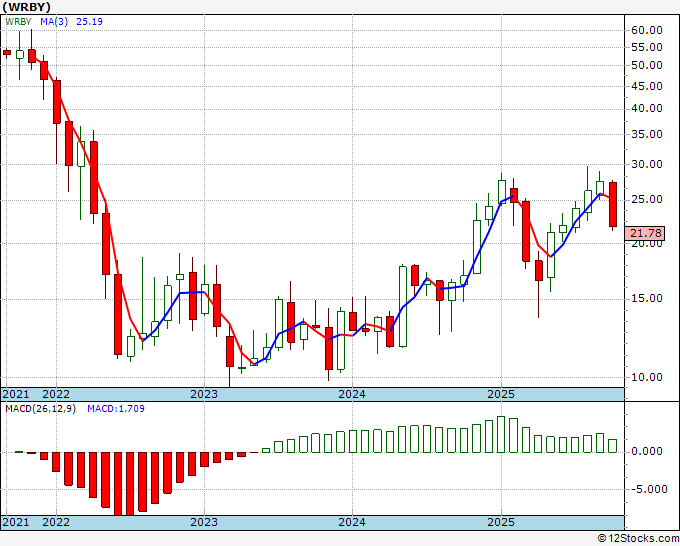
Task: Click the 0.000 MACD axis label
Action: pyautogui.click(x=647, y=452)
